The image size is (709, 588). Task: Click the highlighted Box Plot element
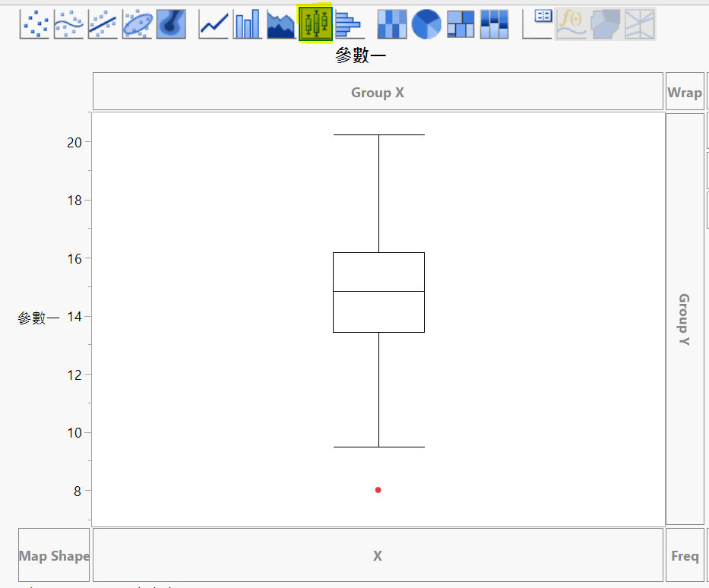(315, 24)
